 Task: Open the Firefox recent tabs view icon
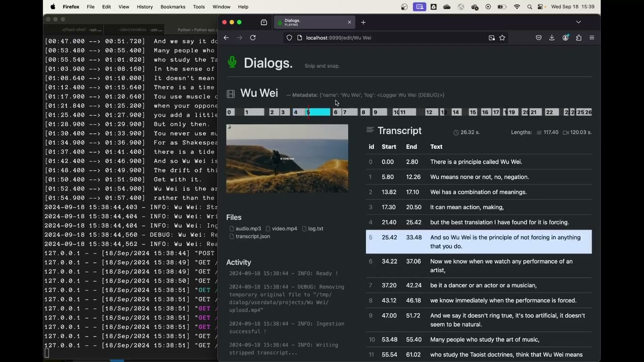(264, 22)
